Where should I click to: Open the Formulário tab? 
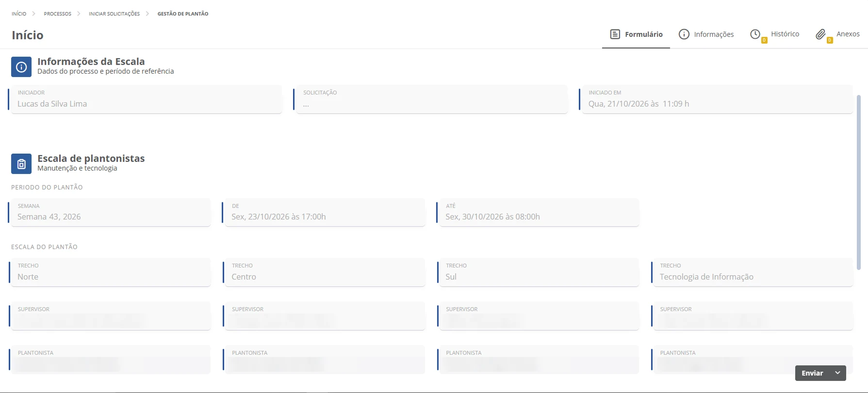point(636,34)
